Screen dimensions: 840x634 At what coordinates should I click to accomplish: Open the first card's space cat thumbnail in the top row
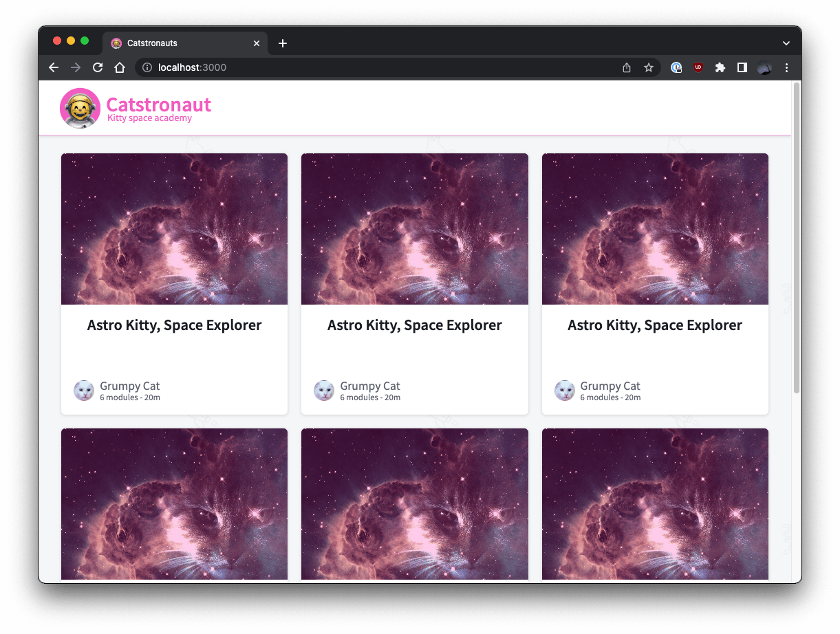coord(174,229)
